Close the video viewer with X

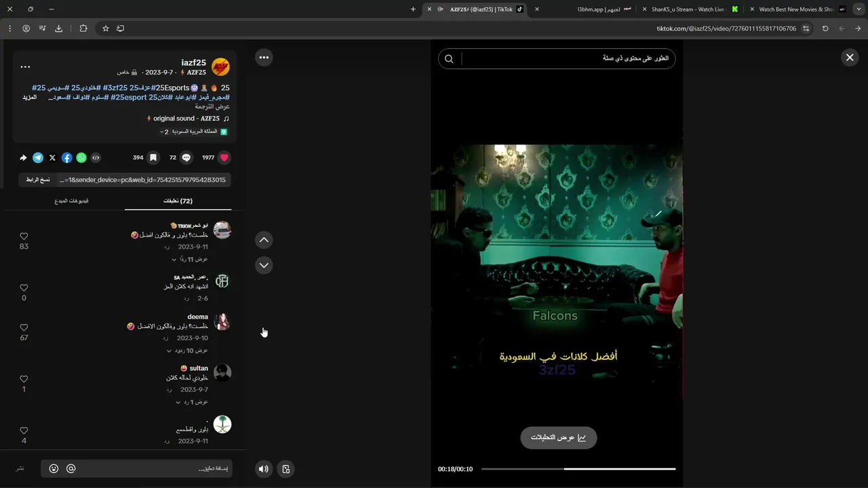pyautogui.click(x=850, y=58)
